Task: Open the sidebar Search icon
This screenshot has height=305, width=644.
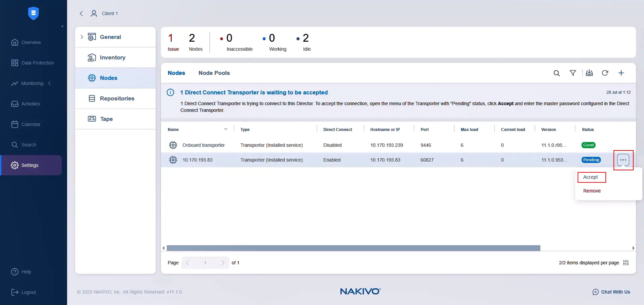Action: click(15, 145)
